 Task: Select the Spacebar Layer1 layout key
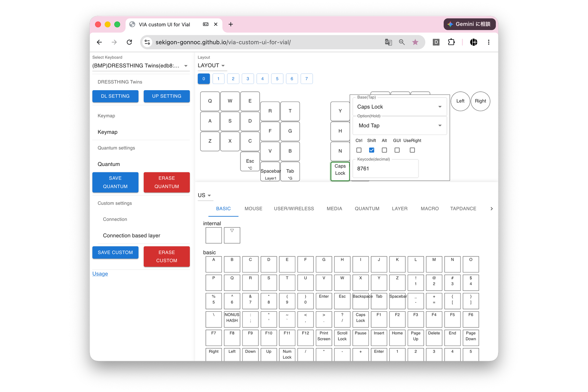(270, 171)
